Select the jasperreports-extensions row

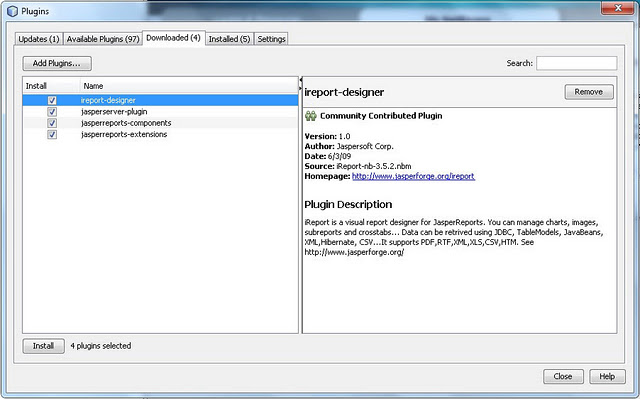160,135
